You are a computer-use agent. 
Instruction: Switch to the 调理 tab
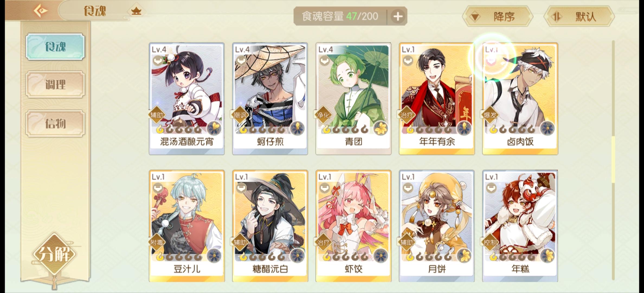pos(55,85)
